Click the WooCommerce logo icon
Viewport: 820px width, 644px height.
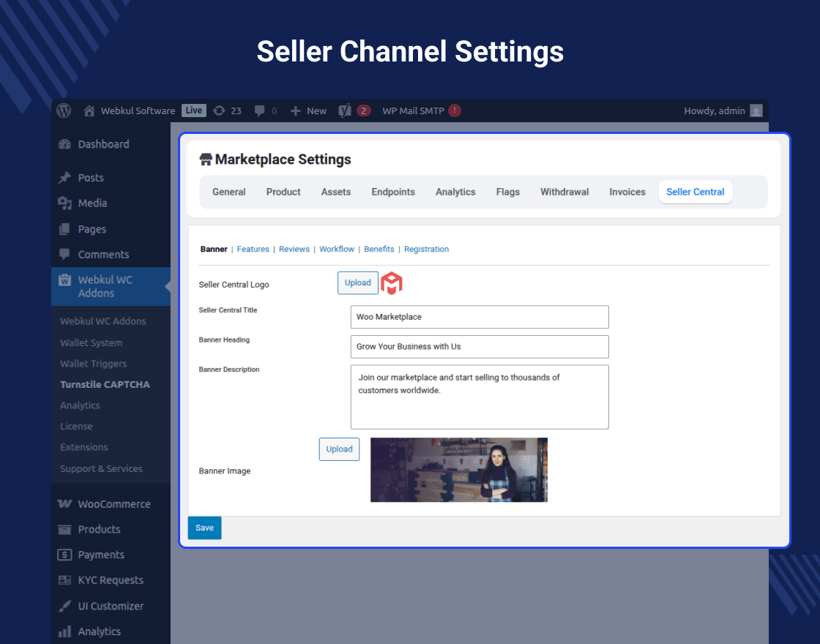tap(65, 504)
